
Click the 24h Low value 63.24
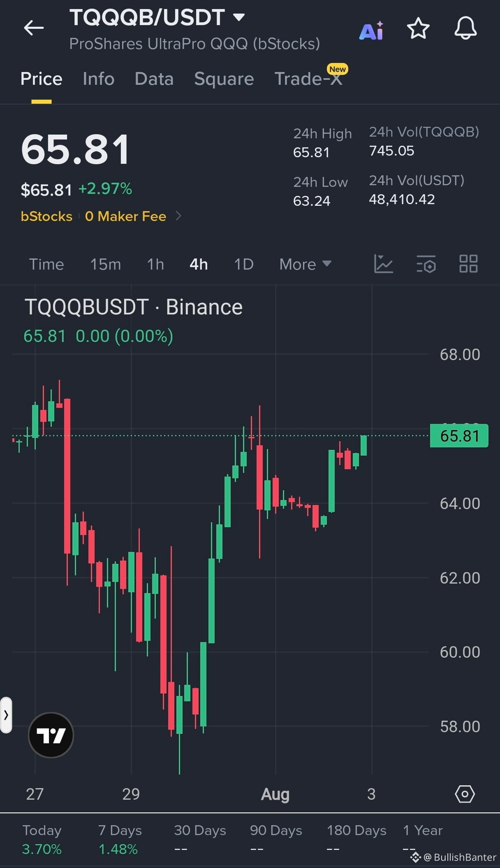312,201
